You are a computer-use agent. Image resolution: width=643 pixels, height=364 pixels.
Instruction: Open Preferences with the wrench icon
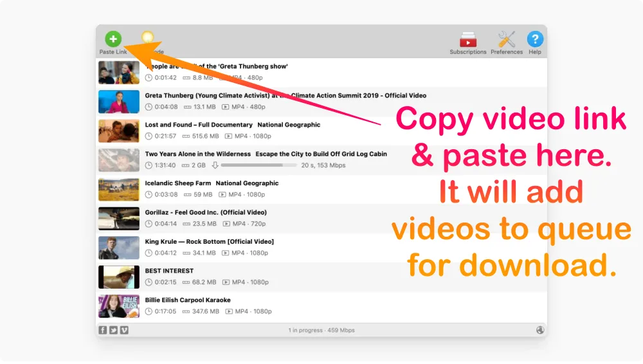click(507, 41)
